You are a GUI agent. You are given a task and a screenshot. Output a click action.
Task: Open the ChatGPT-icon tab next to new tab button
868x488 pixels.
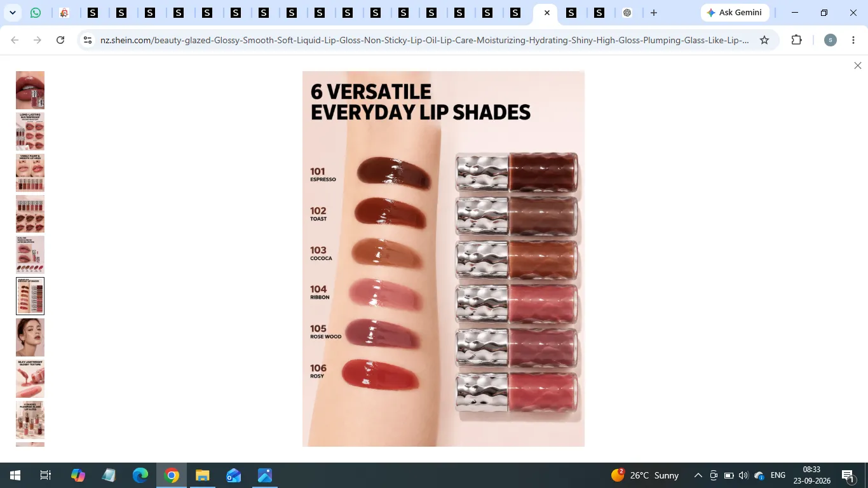pos(627,13)
